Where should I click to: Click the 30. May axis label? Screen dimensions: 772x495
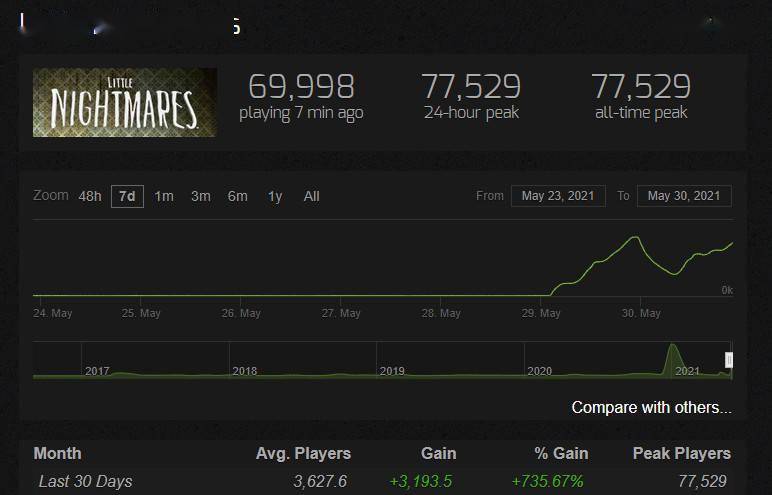click(x=641, y=313)
